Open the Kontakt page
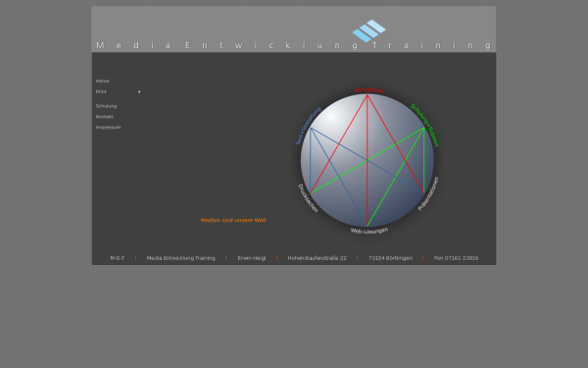 click(x=104, y=117)
